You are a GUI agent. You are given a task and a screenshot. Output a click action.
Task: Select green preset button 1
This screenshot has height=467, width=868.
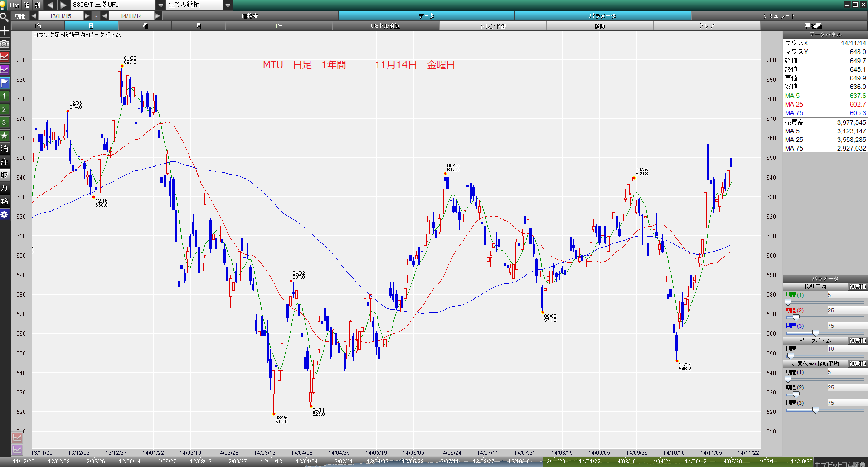coord(5,96)
